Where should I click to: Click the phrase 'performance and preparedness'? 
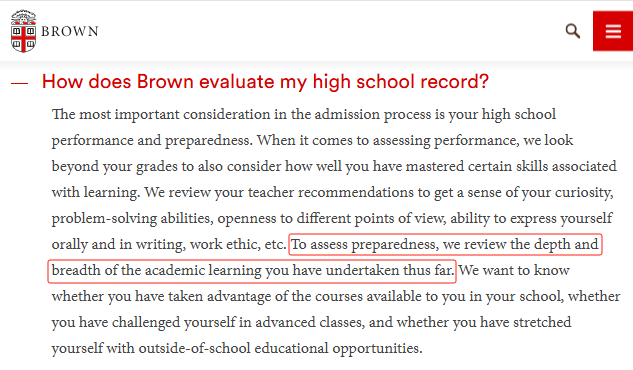(x=152, y=140)
